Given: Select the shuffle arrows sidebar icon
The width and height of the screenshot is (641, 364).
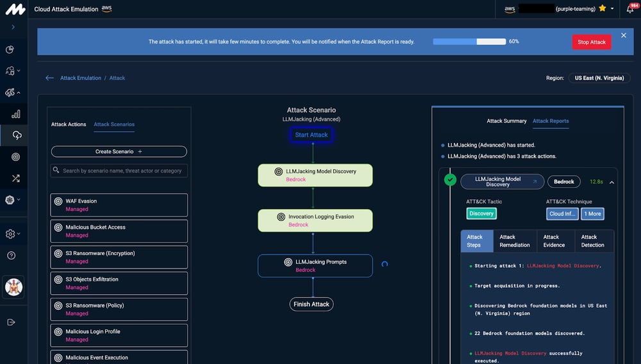Looking at the screenshot, I should (x=16, y=178).
